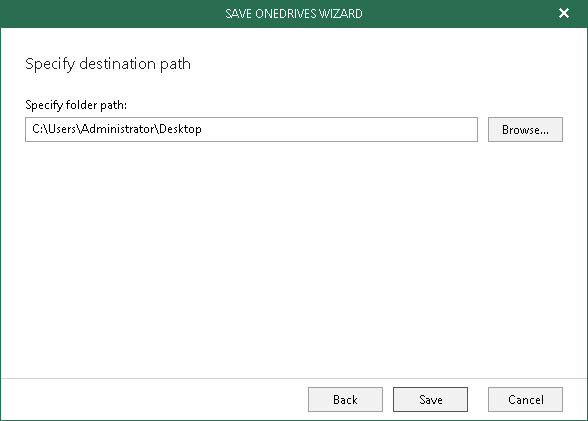Click Save to start saving OneDrives
This screenshot has height=421, width=588.
[430, 399]
